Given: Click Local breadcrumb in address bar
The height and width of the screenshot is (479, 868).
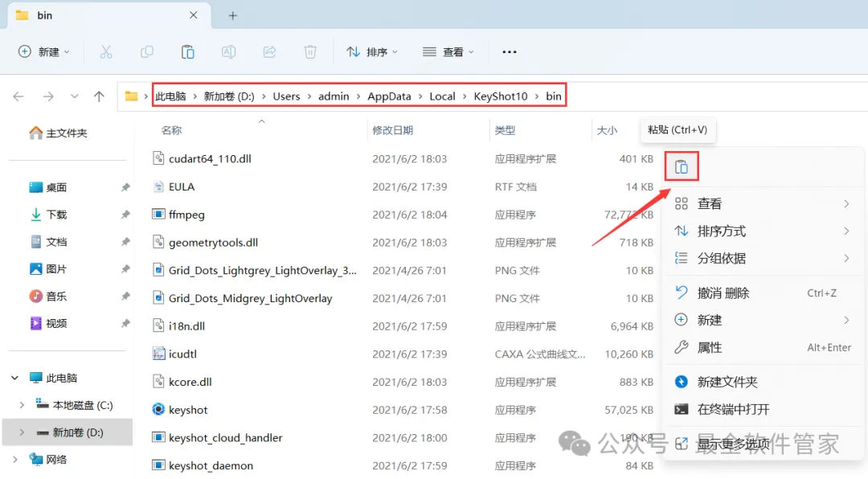Looking at the screenshot, I should coord(442,96).
